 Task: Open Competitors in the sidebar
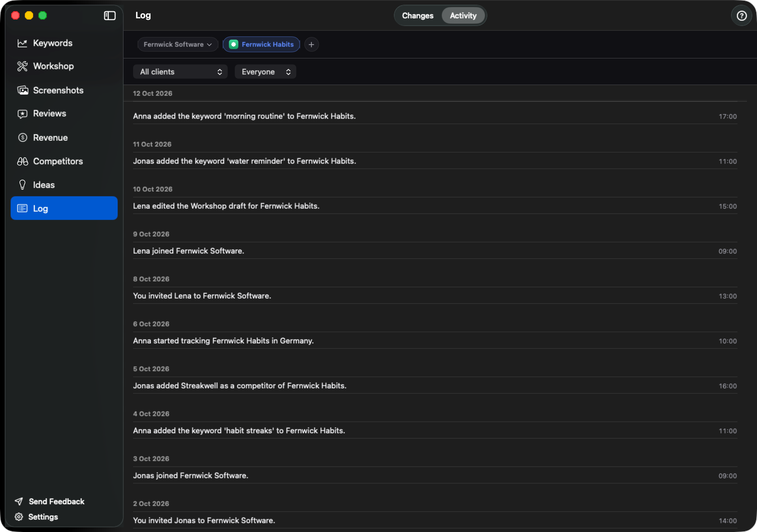64,161
